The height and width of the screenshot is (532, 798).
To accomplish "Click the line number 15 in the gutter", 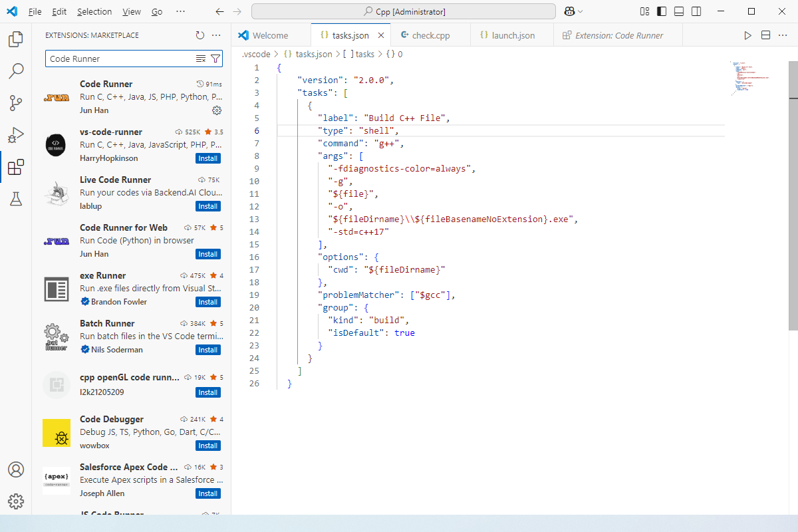I will point(254,245).
